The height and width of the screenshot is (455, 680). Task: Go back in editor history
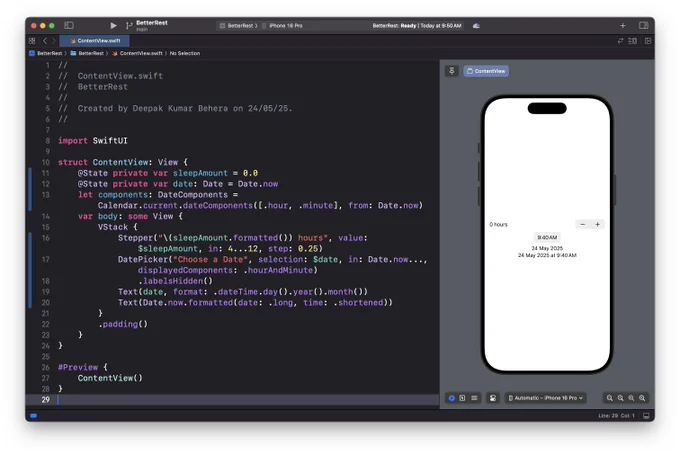tap(45, 41)
